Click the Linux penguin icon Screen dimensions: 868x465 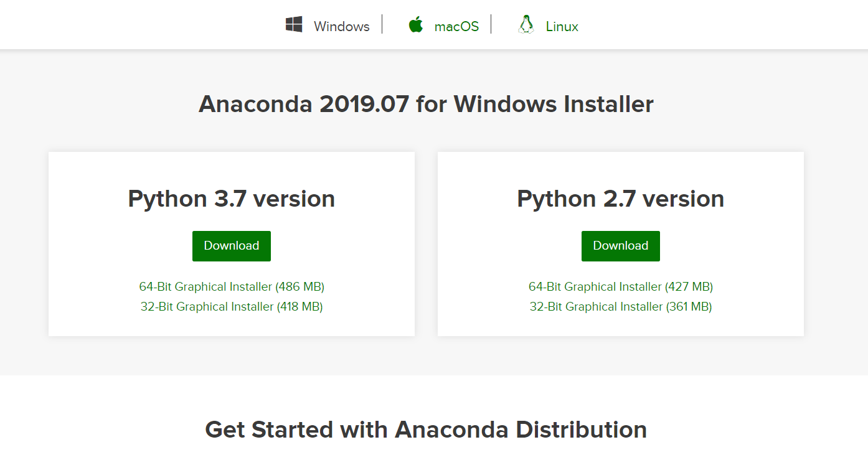click(526, 25)
